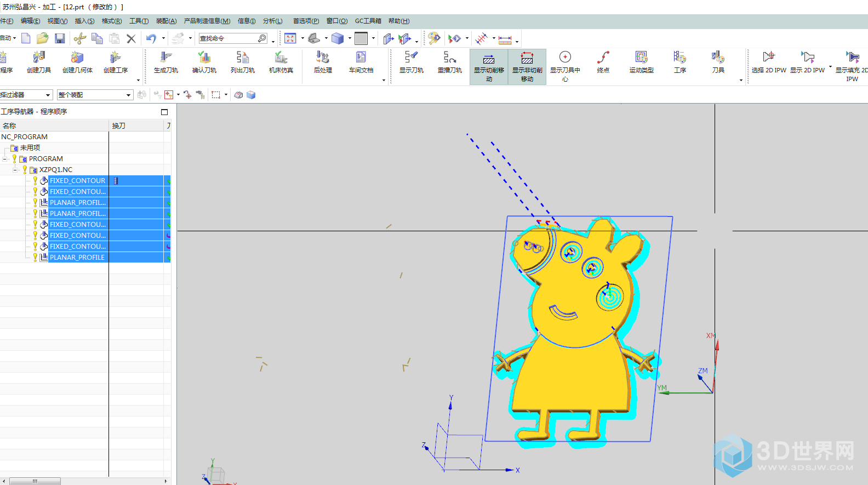Click the 换刀 column header
The image size is (868, 485).
[136, 125]
